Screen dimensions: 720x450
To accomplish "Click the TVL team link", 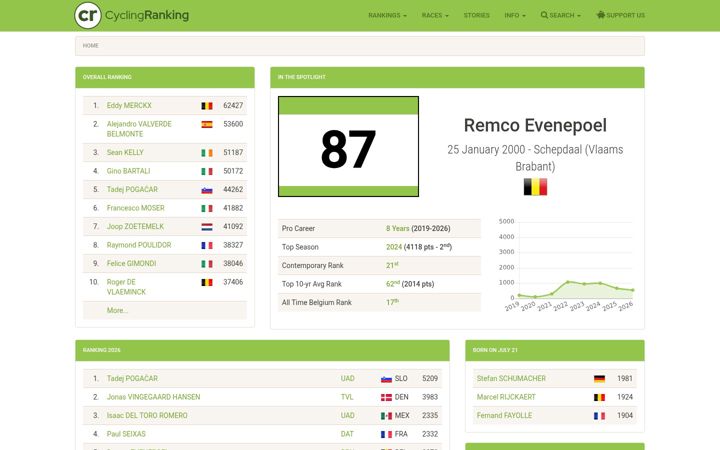I will tap(347, 397).
